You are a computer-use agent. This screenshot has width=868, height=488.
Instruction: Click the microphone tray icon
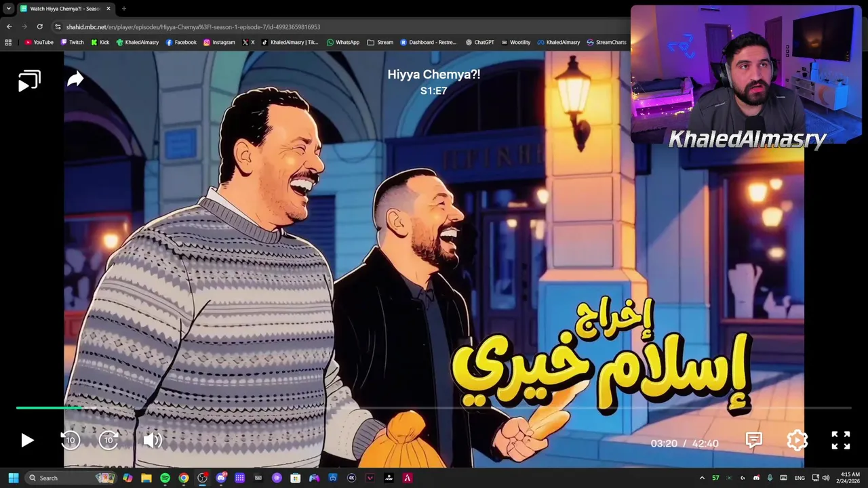(x=770, y=478)
